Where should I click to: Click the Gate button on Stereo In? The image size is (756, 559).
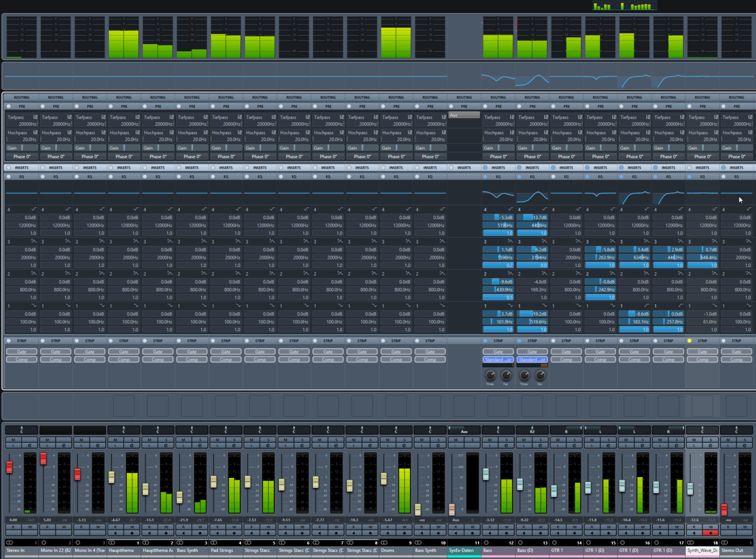pyautogui.click(x=22, y=352)
